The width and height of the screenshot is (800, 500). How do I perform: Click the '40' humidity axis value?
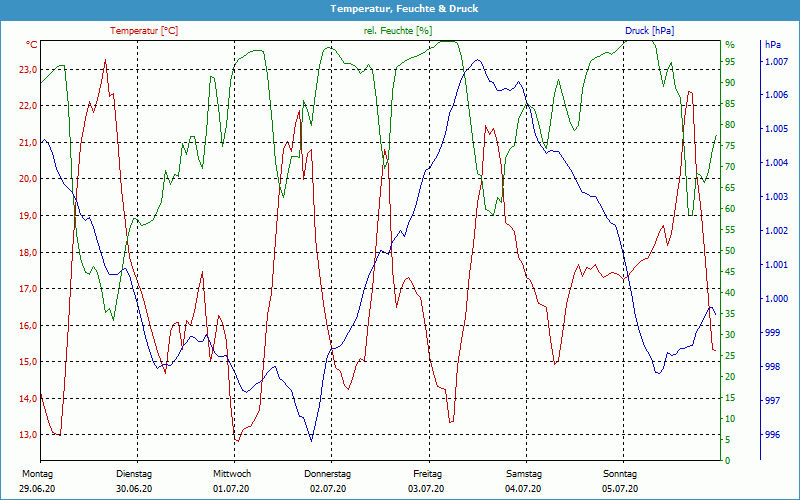730,293
